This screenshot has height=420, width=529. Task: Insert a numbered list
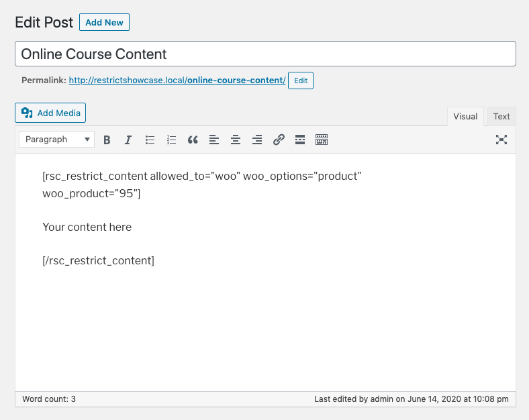tap(171, 140)
